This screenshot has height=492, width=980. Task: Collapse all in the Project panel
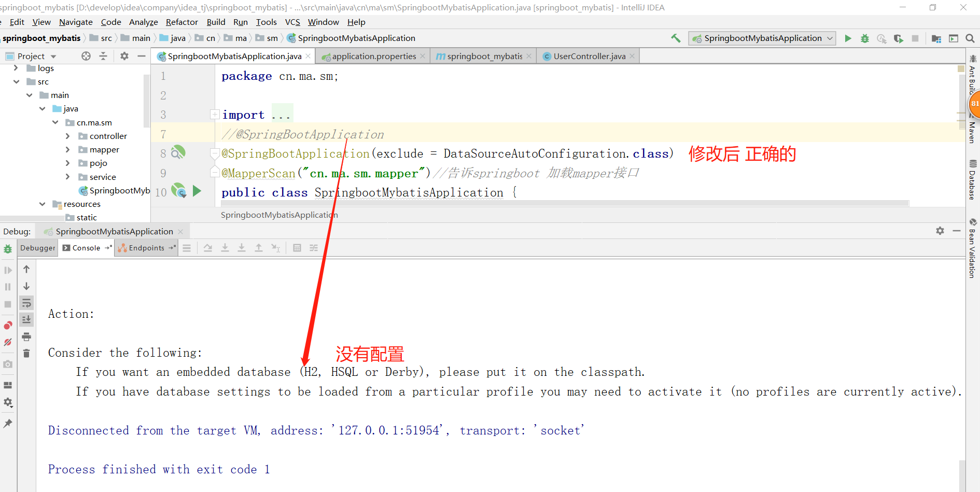coord(103,56)
